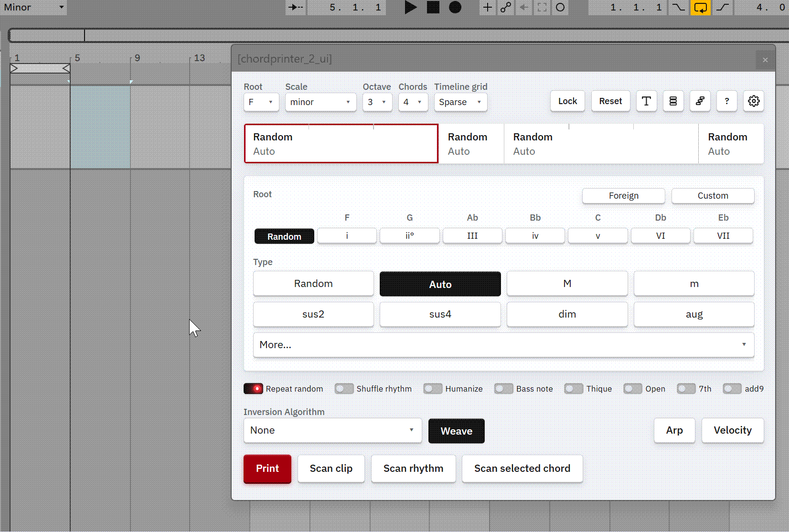Select the second Random Auto chord slot
This screenshot has width=789, height=532.
(x=471, y=144)
